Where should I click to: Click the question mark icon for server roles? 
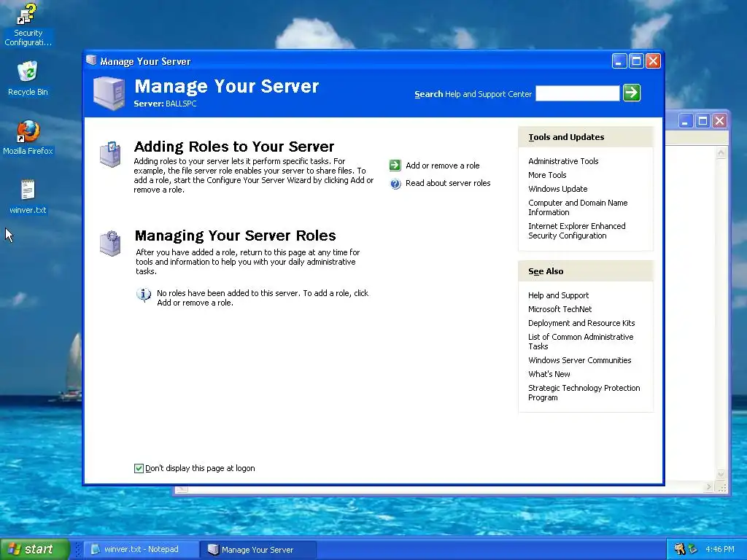coord(395,183)
